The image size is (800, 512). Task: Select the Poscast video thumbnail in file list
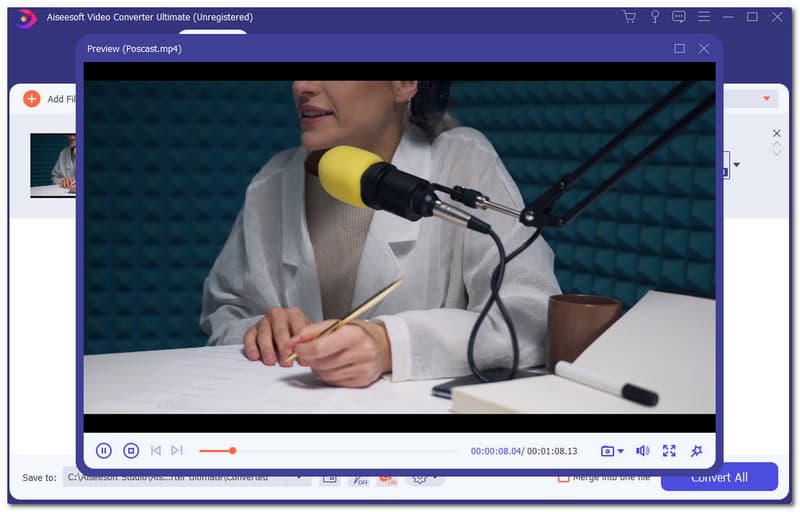[53, 165]
